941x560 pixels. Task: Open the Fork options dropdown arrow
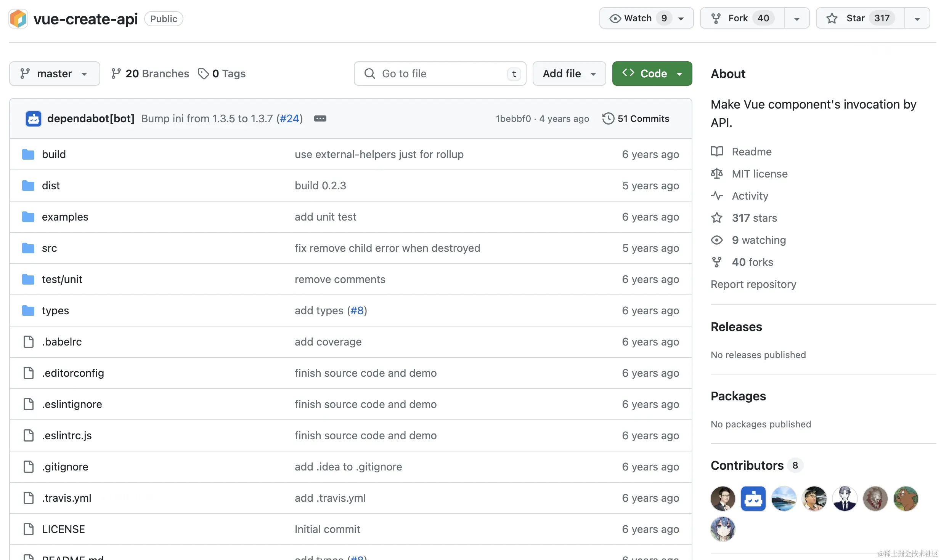point(796,18)
